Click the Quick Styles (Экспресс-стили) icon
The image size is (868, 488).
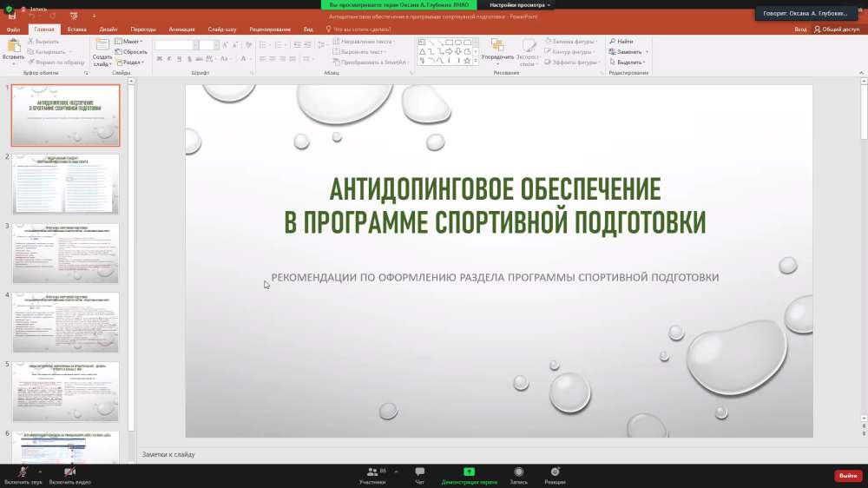click(x=529, y=45)
